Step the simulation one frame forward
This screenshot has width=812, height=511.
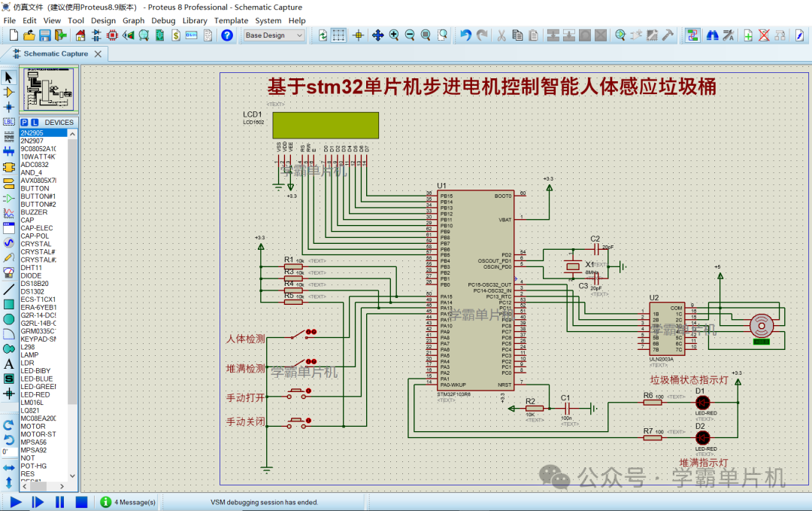point(38,502)
